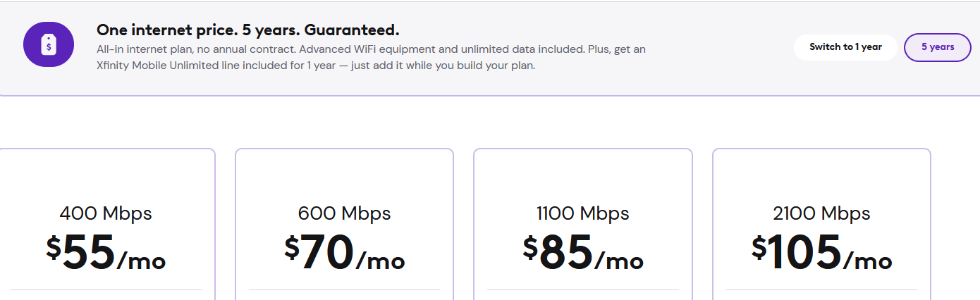Select the 600 Mbps plan card
980x300 pixels.
tap(344, 224)
